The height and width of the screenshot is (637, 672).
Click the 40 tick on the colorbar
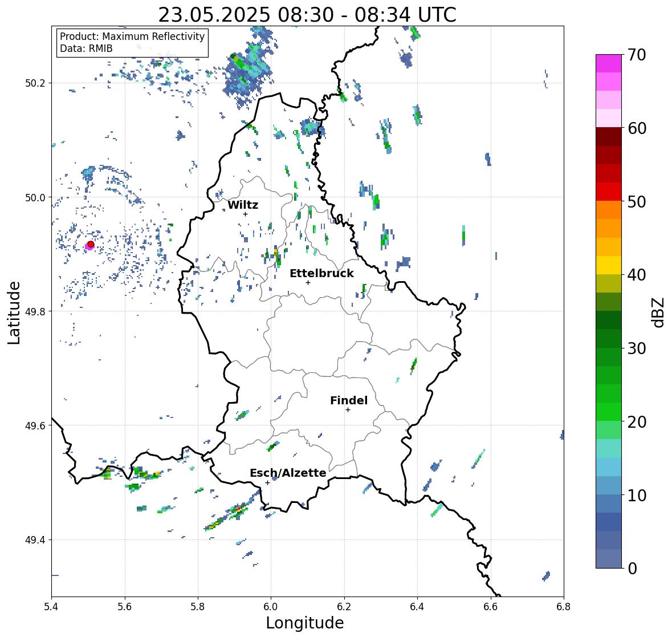tap(637, 275)
